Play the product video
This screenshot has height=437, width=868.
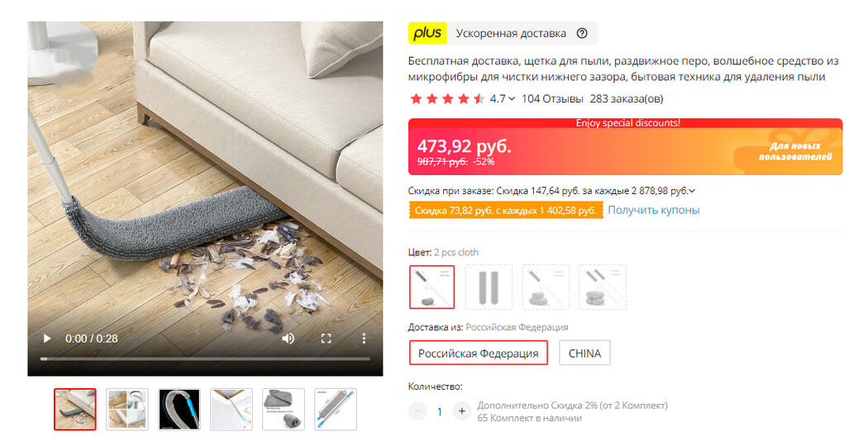click(47, 339)
